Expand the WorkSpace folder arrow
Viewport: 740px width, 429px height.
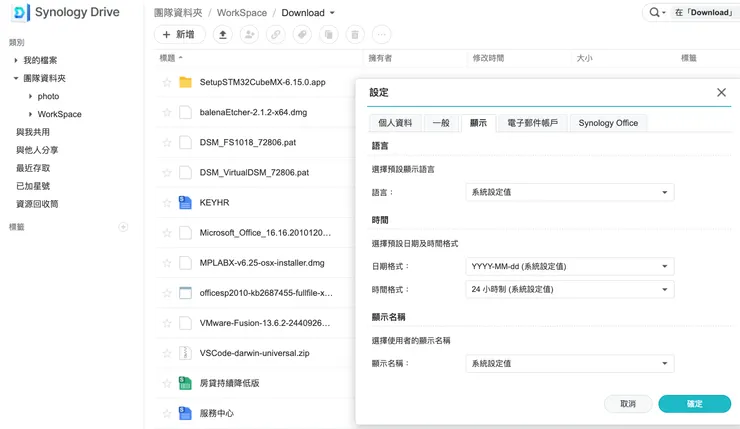click(x=30, y=114)
